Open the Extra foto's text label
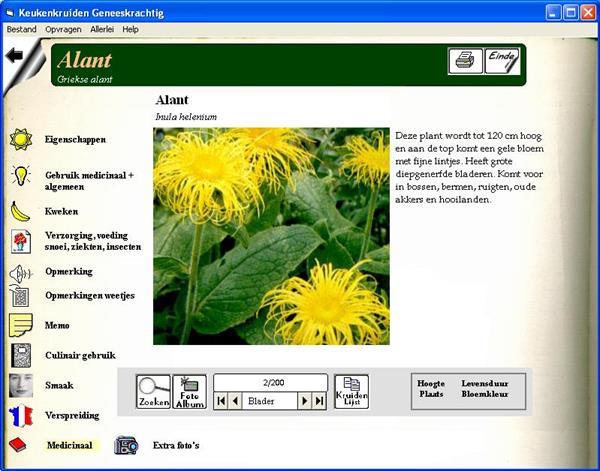Viewport: 600px width, 471px height. pos(176,445)
